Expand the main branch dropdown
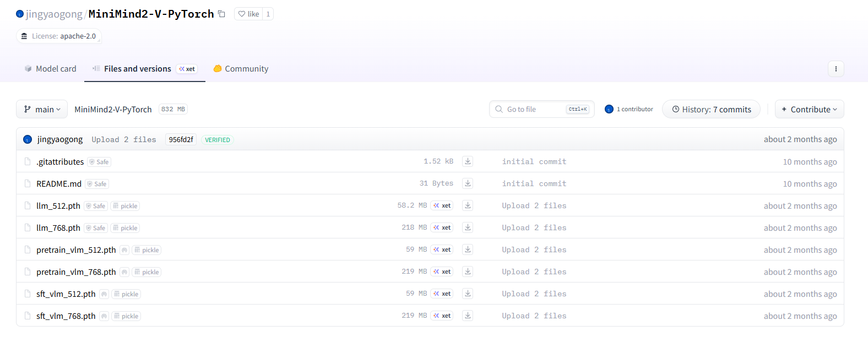 coord(42,109)
